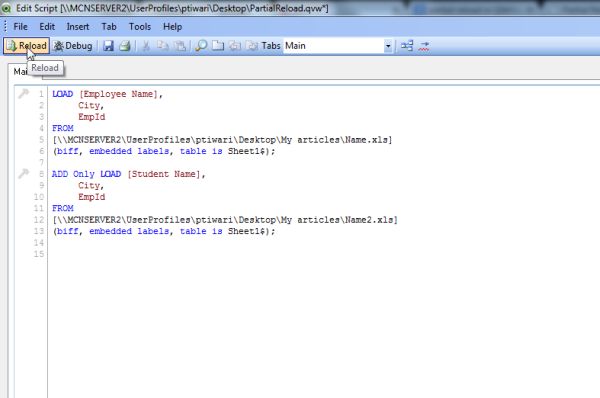The height and width of the screenshot is (398, 600).
Task: Click the biff format spec on line 6
Action: point(164,151)
